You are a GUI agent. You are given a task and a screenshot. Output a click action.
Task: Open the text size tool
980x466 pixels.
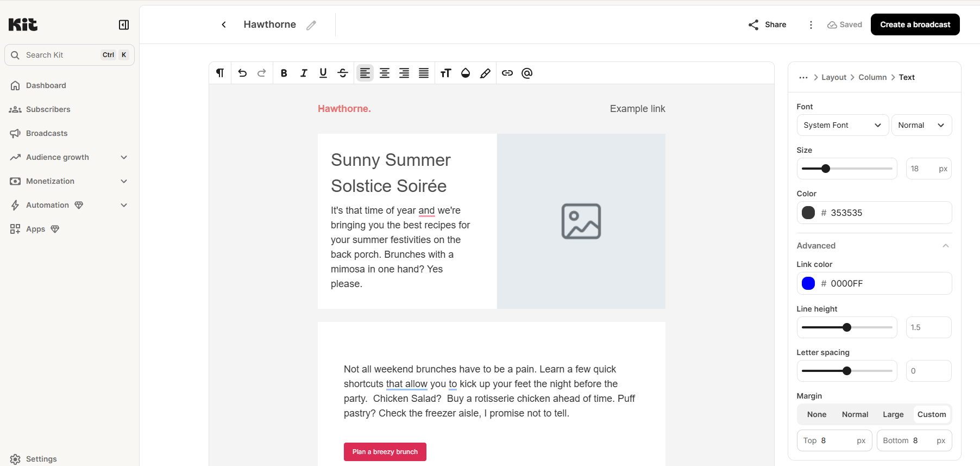pos(446,73)
